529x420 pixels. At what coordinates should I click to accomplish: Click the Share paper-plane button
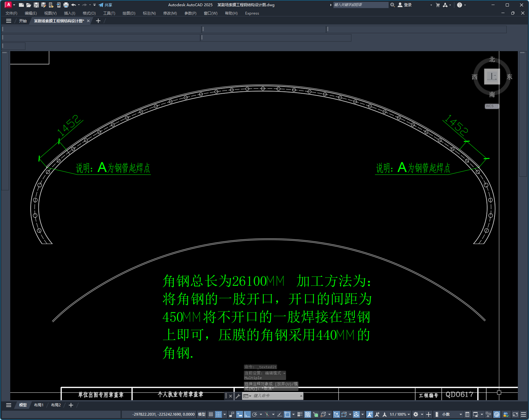[x=105, y=5]
